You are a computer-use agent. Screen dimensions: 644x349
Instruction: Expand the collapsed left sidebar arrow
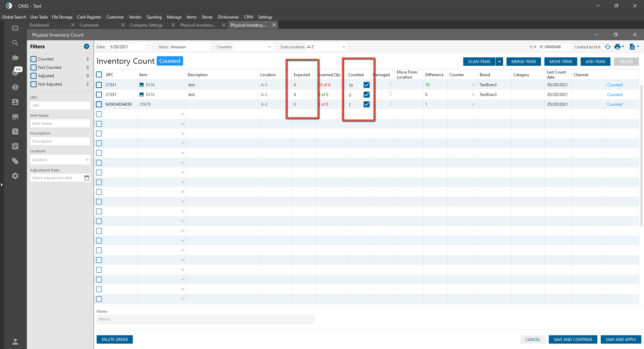[2, 185]
